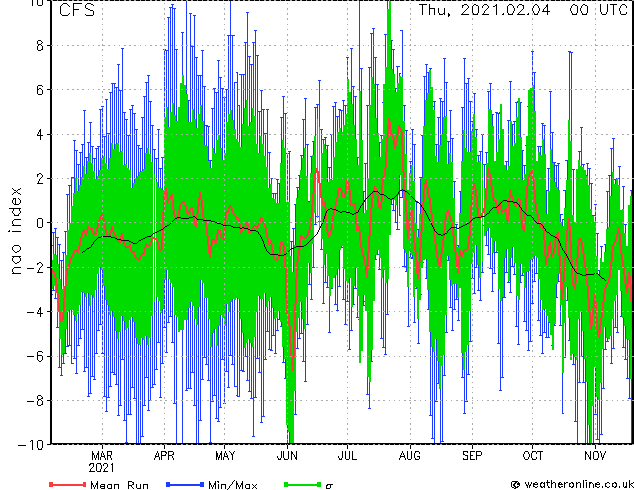This screenshot has width=634, height=490.
Task: Click the y-axis value 4
Action: pyautogui.click(x=40, y=134)
